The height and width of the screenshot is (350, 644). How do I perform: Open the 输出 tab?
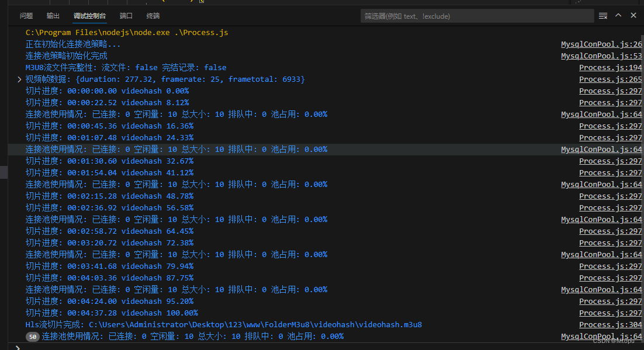point(53,16)
